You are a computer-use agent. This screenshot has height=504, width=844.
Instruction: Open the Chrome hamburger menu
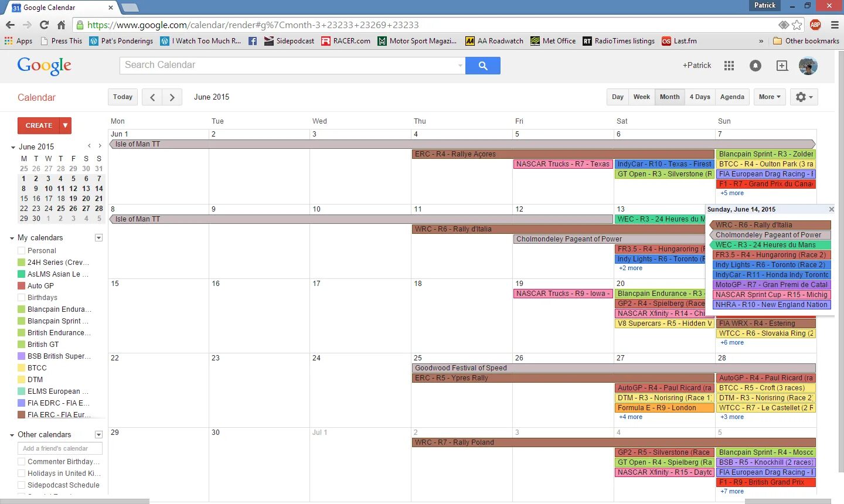(x=835, y=25)
